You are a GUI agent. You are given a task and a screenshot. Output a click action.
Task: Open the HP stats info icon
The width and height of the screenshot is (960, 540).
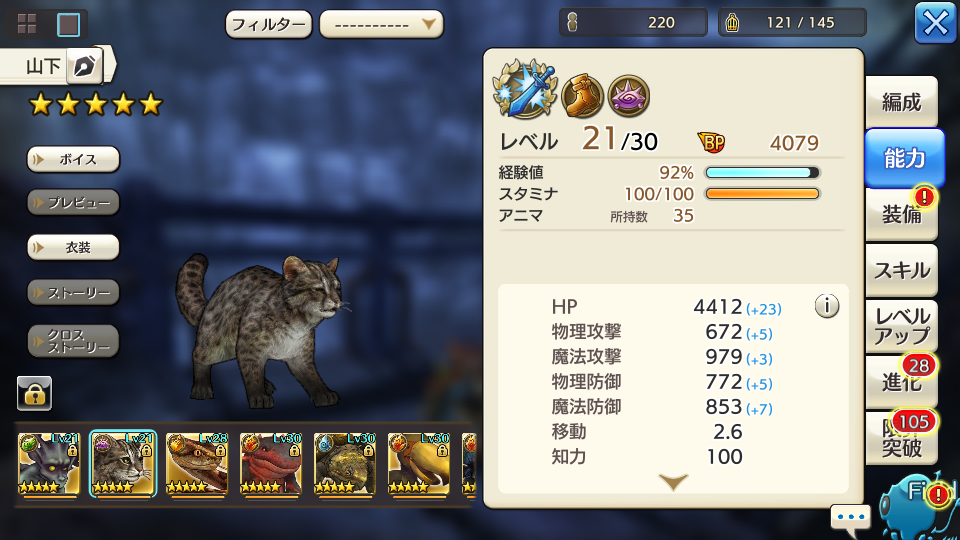[827, 306]
